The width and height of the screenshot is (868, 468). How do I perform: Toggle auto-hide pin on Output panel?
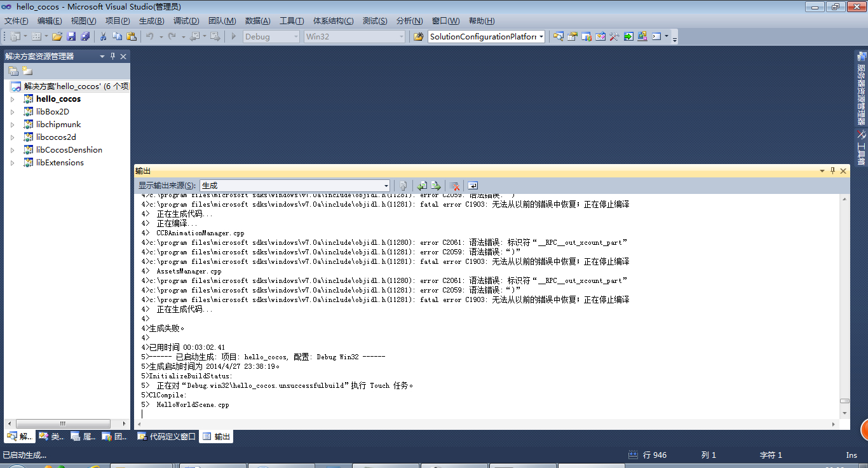click(833, 170)
